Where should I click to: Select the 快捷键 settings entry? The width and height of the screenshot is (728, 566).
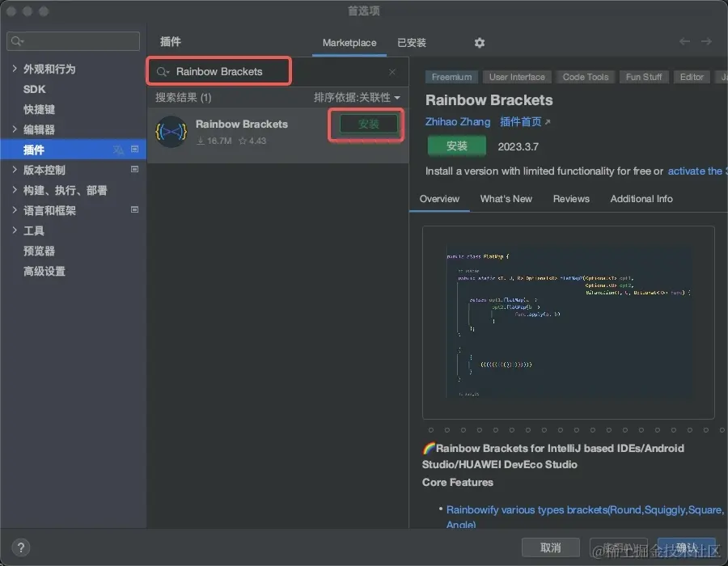pos(40,109)
